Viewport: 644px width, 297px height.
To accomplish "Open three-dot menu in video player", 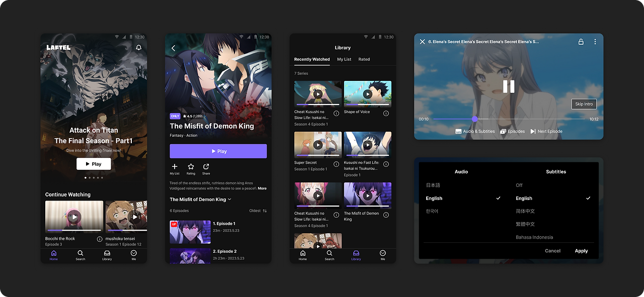I will [595, 42].
